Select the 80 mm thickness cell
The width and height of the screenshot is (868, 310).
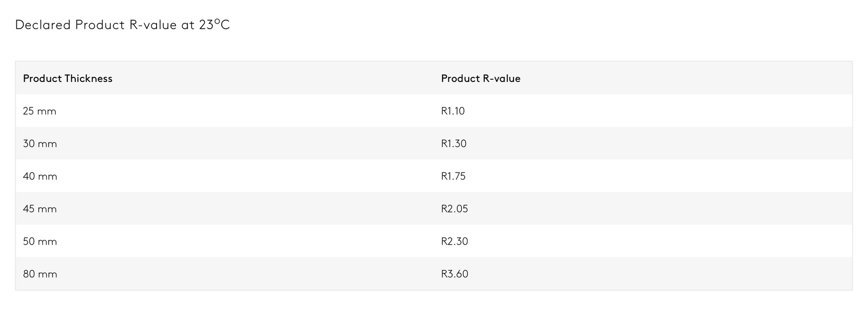point(40,274)
